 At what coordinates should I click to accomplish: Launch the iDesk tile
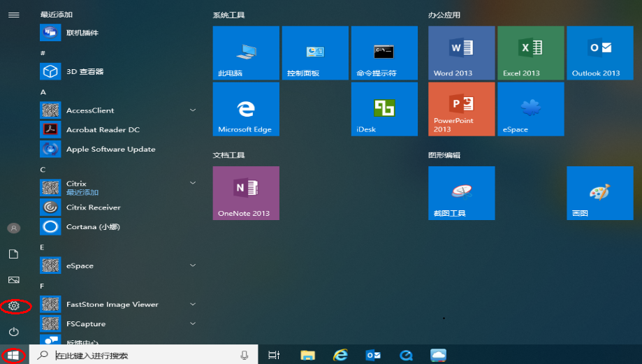[x=384, y=109]
